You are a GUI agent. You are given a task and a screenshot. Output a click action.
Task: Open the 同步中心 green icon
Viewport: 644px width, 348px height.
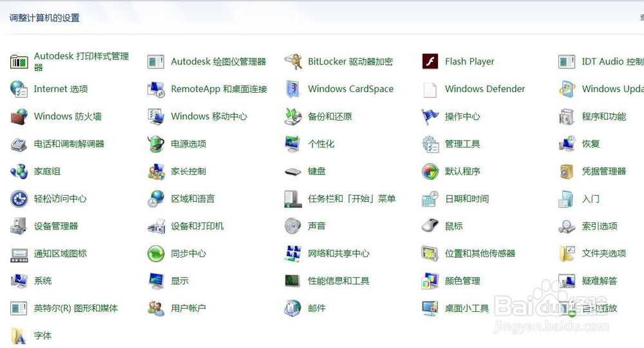156,254
